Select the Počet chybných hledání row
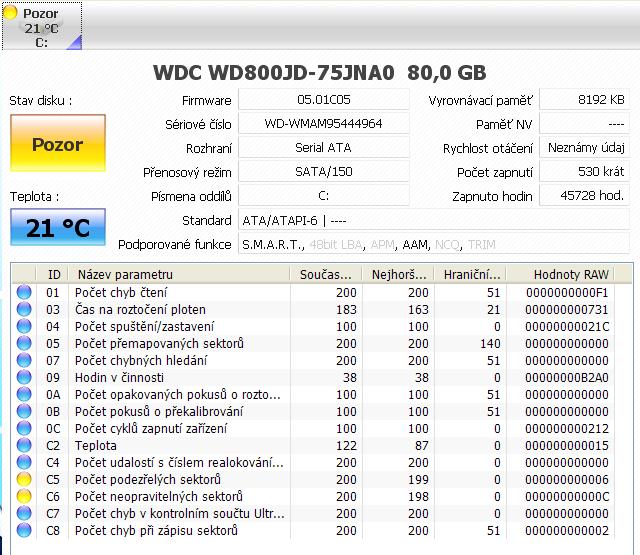The image size is (640, 555). pos(313,360)
